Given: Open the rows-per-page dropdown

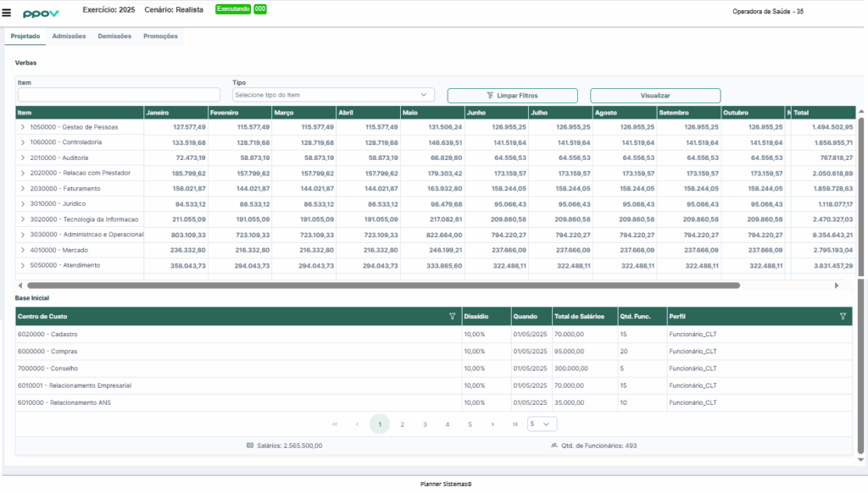Looking at the screenshot, I should click(x=542, y=424).
